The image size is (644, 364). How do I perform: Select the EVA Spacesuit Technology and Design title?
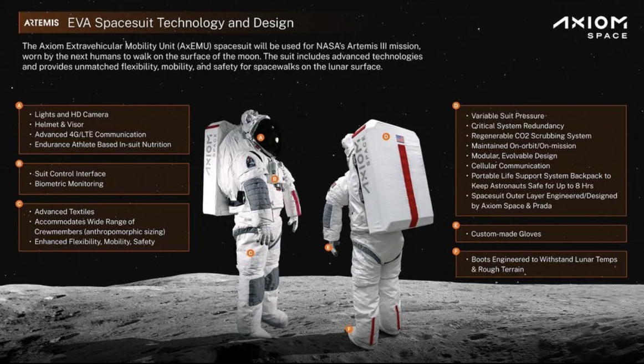coord(181,23)
